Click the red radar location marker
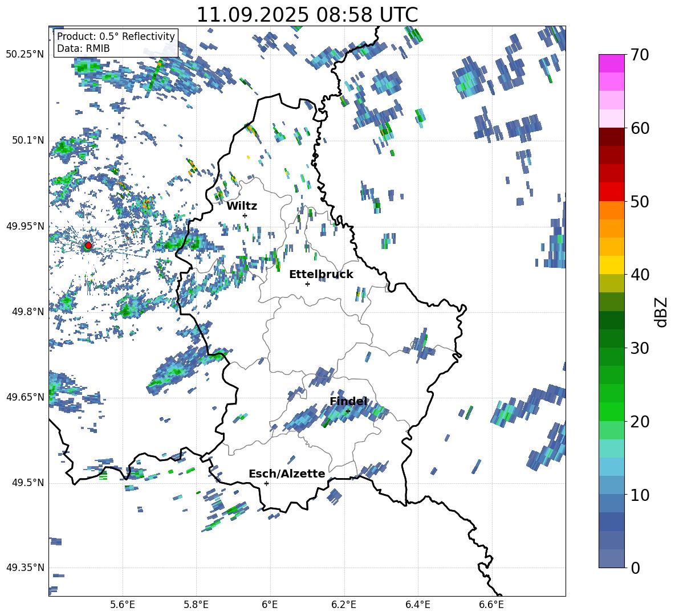Image resolution: width=675 pixels, height=616 pixels. [x=88, y=246]
